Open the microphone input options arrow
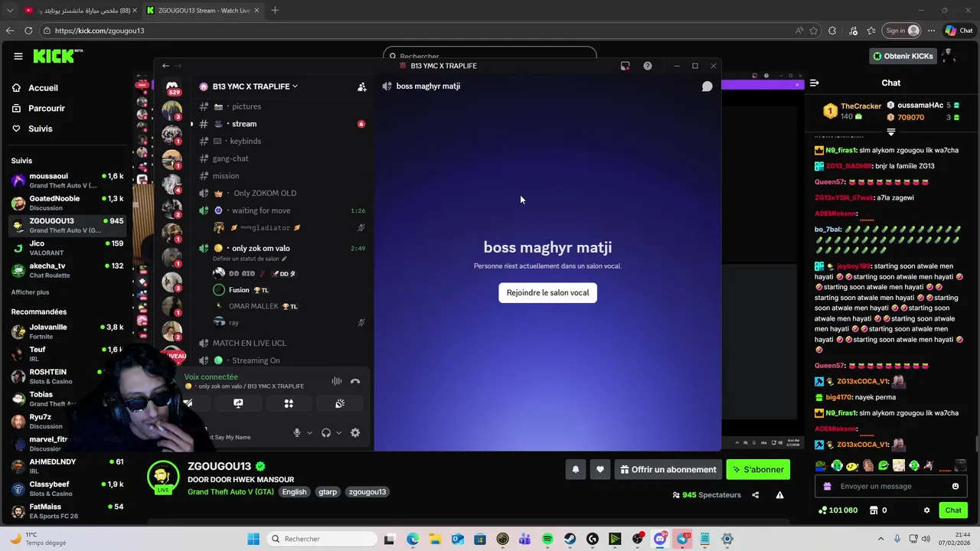The height and width of the screenshot is (551, 980). (x=309, y=432)
